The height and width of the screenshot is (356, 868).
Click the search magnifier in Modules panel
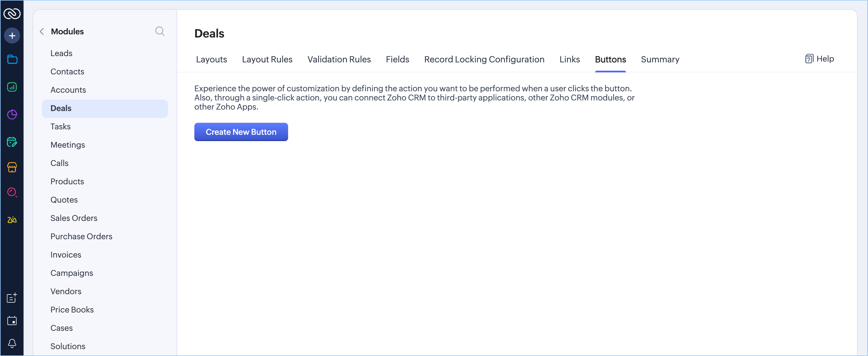coord(160,32)
